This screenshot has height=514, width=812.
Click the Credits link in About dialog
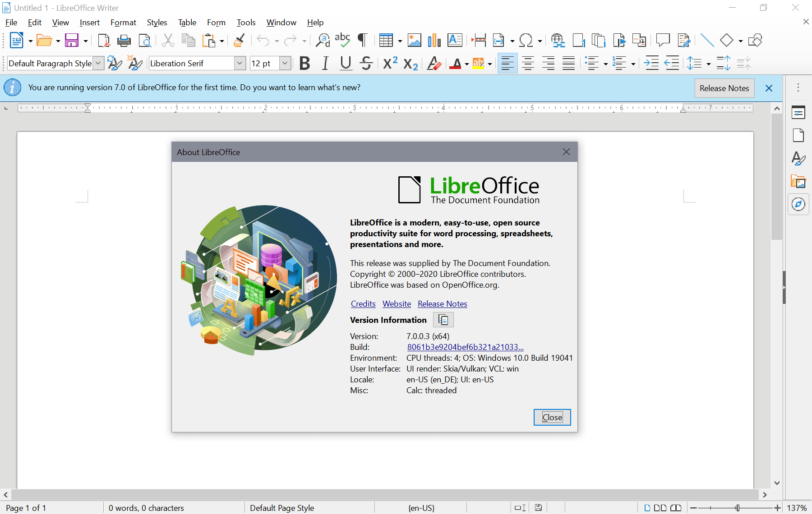pyautogui.click(x=363, y=303)
